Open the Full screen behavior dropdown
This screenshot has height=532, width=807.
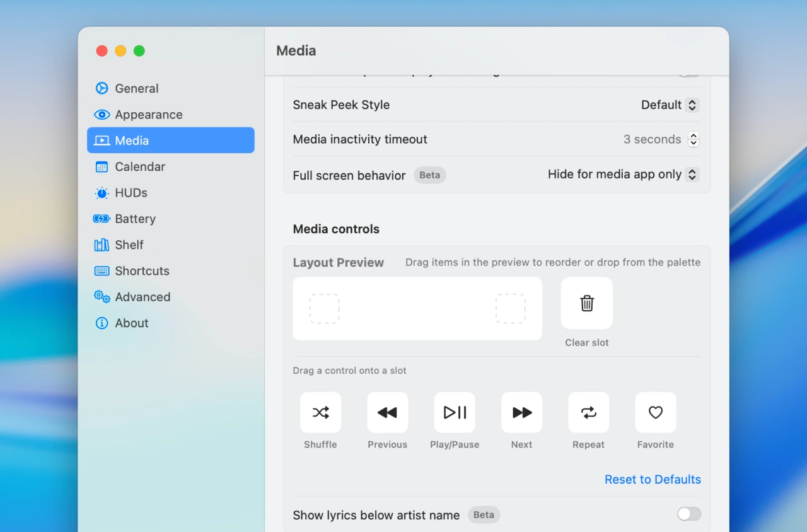tap(692, 175)
